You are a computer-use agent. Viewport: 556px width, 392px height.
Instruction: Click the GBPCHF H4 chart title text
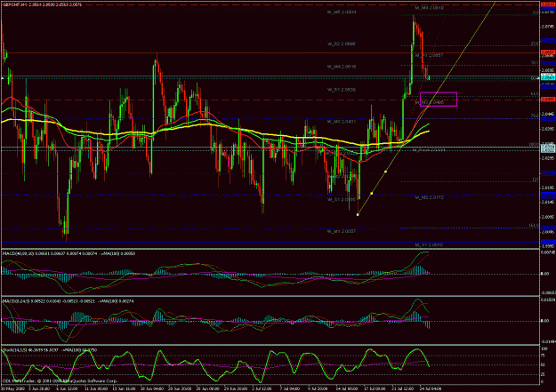pyautogui.click(x=42, y=5)
